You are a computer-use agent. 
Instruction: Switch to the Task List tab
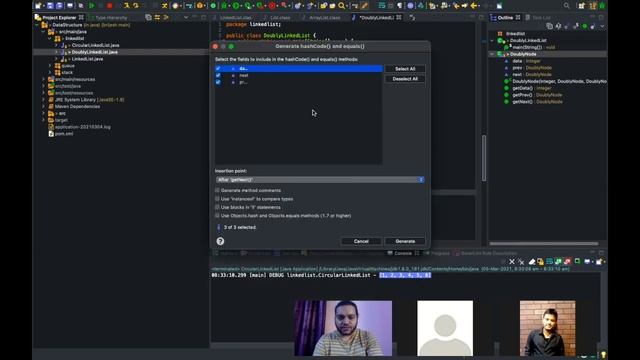pos(538,18)
